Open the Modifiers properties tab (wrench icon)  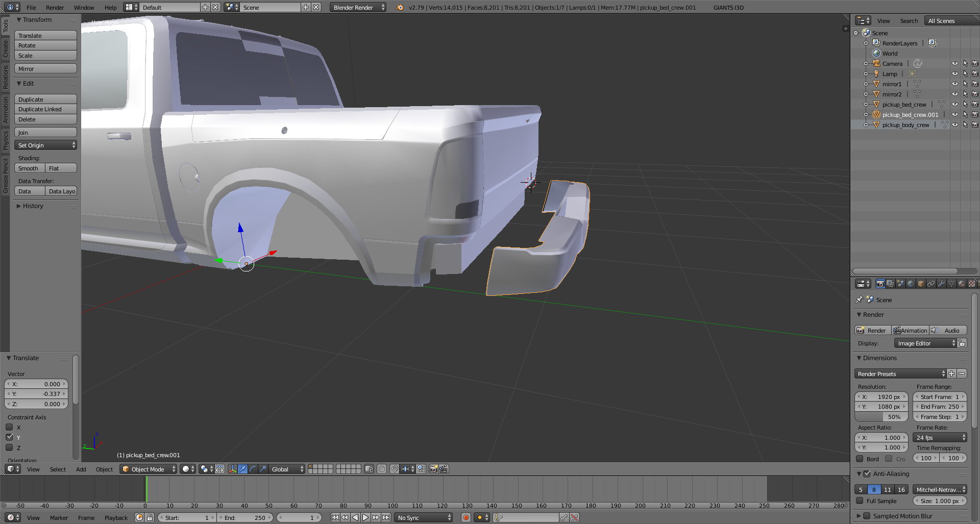[x=941, y=284]
